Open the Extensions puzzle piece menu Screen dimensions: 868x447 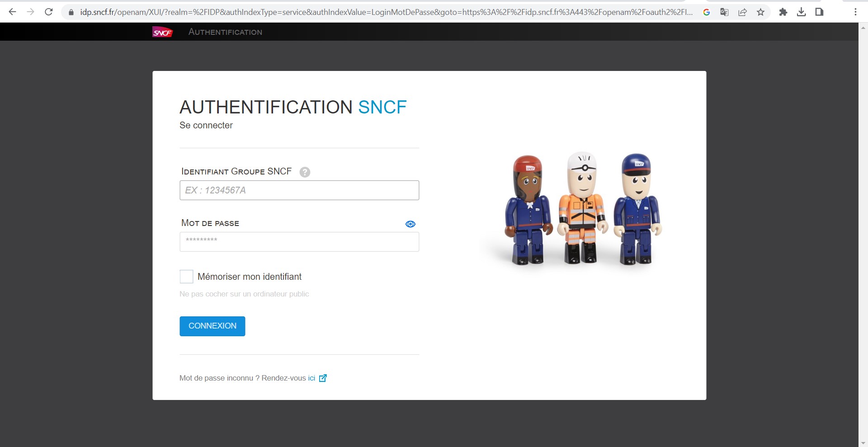783,12
